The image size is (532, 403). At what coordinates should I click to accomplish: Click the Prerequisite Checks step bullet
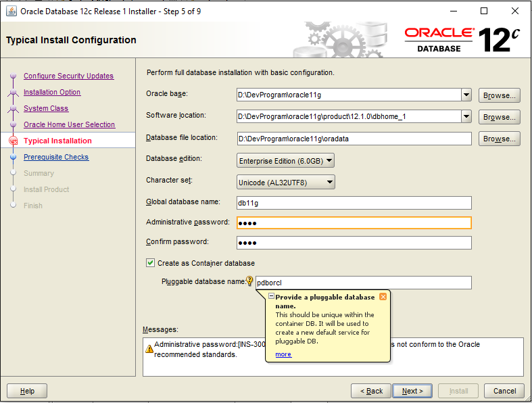14,157
